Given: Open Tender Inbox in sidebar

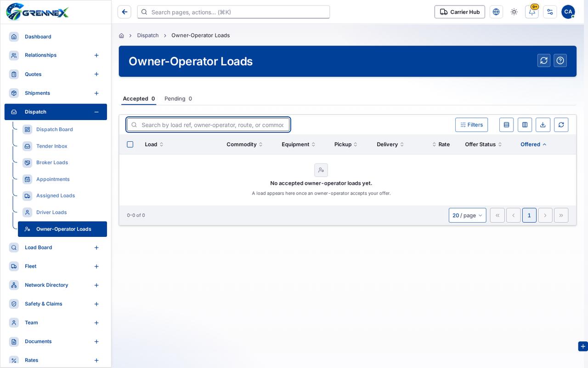Looking at the screenshot, I should click(x=62, y=146).
